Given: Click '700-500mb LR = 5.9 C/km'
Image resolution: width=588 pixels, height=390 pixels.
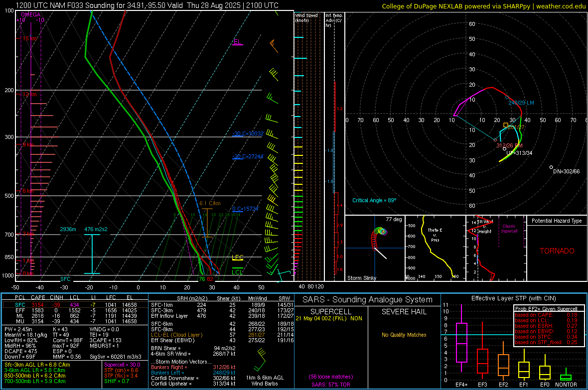Looking at the screenshot, I should (35, 381).
